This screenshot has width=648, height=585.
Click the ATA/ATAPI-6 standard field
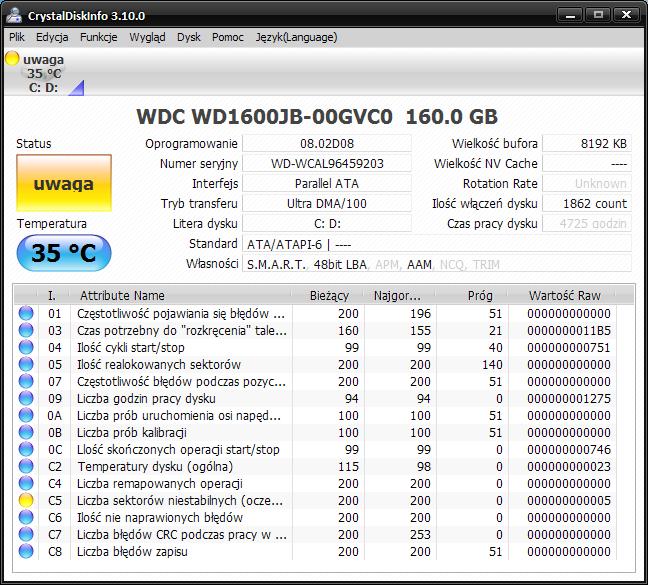click(437, 244)
